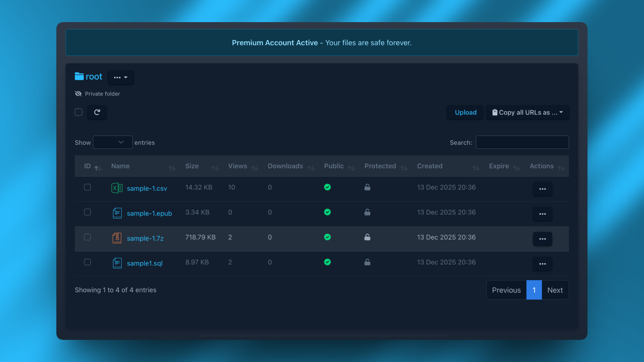This screenshot has height=362, width=644.
Task: Click the lock icon on the sample-1.epub row
Action: pyautogui.click(x=367, y=212)
